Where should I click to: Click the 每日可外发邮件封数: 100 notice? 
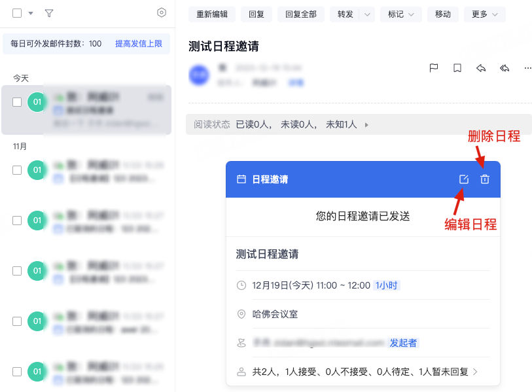56,44
